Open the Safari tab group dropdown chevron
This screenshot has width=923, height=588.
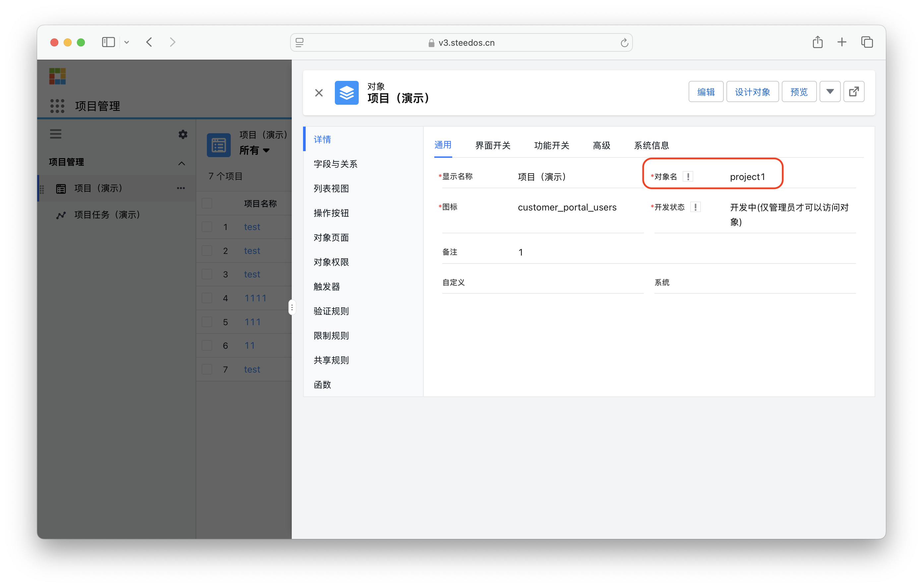click(127, 42)
